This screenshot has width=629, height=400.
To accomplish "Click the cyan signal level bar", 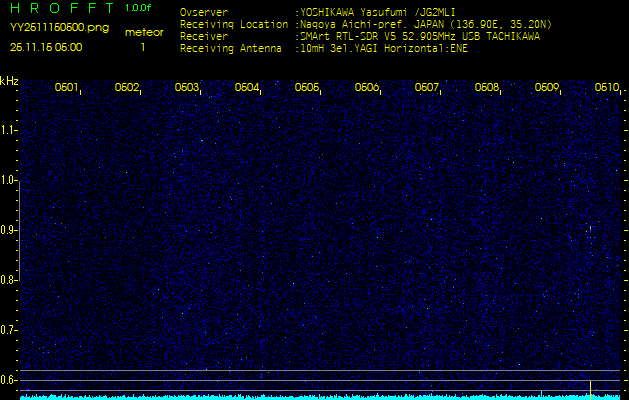I will 320,397.
